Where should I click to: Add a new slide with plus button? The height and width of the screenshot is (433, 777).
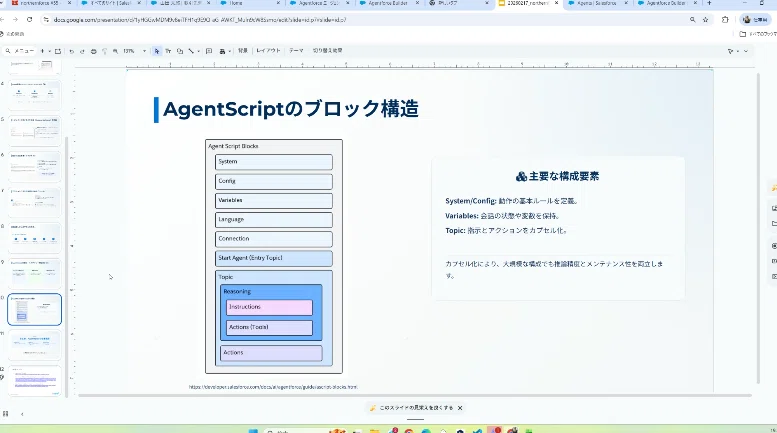coord(43,51)
